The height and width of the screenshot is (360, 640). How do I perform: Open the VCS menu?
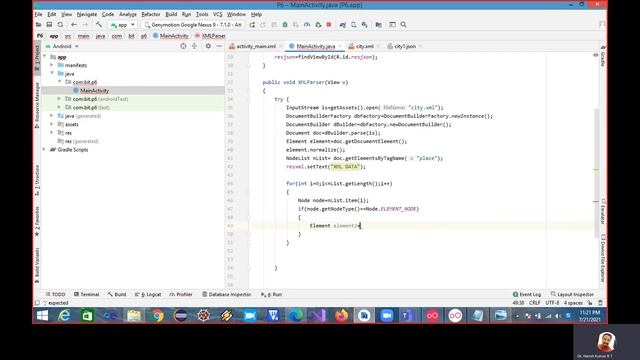218,14
